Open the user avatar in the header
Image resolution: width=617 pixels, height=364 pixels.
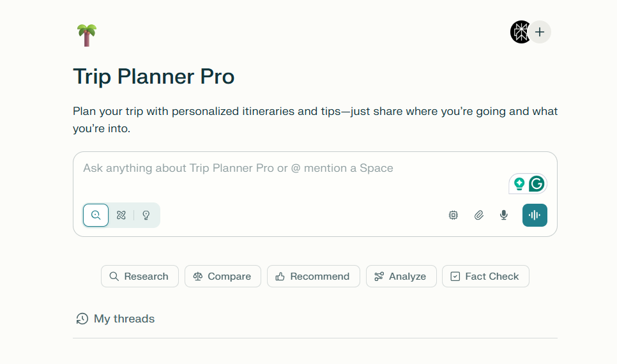pos(521,32)
